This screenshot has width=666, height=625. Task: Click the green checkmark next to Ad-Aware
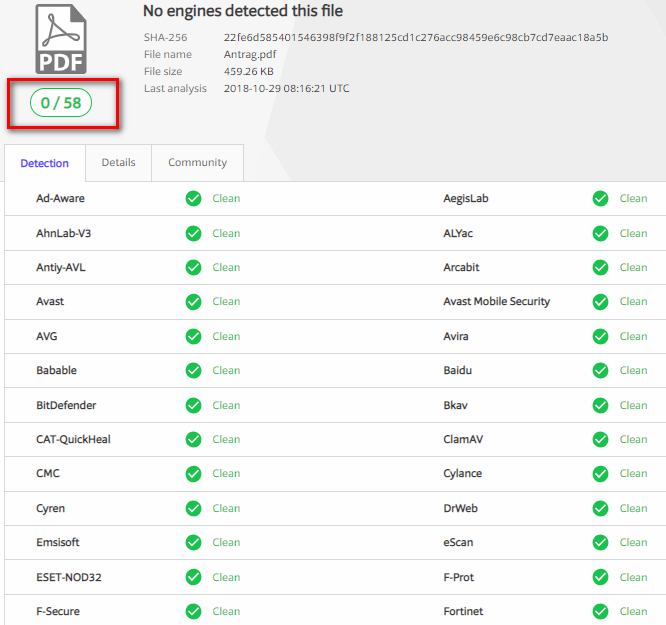(194, 199)
